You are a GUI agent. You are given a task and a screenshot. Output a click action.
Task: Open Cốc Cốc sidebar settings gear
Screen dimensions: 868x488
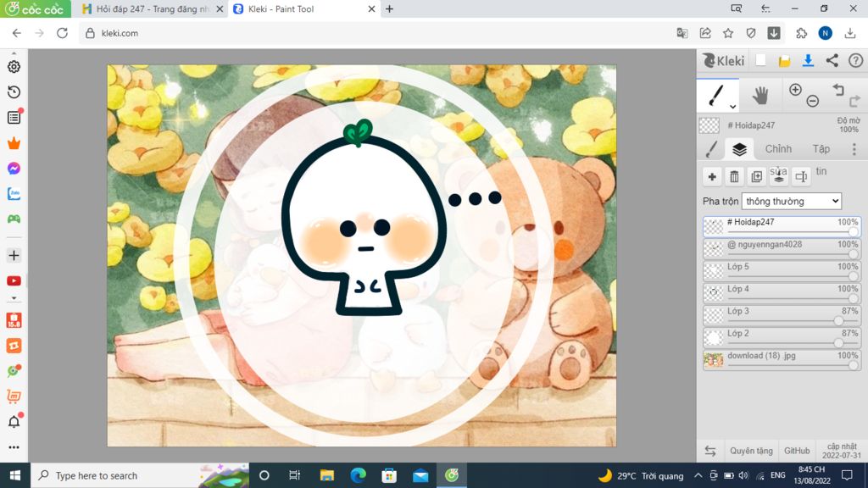(x=14, y=66)
